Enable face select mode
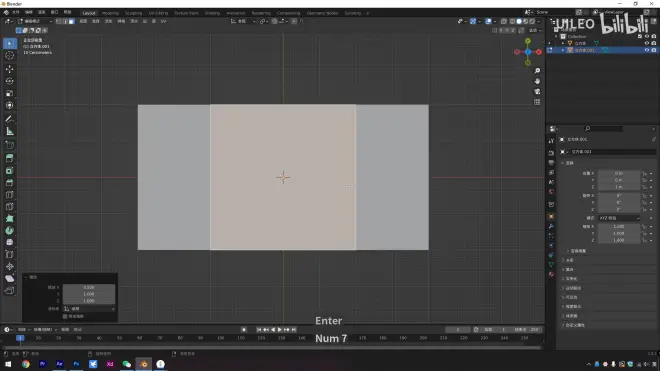The height and width of the screenshot is (371, 660). pyautogui.click(x=72, y=21)
